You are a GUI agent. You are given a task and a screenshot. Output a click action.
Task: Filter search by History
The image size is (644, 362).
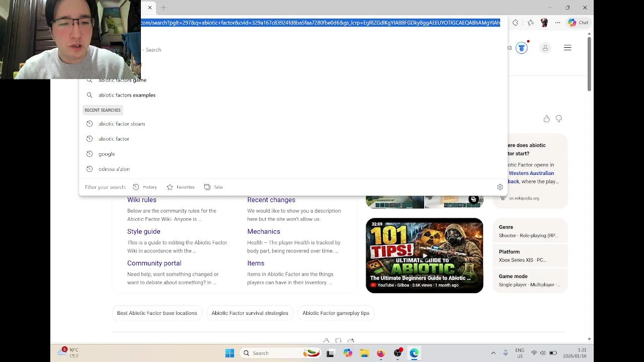[145, 187]
